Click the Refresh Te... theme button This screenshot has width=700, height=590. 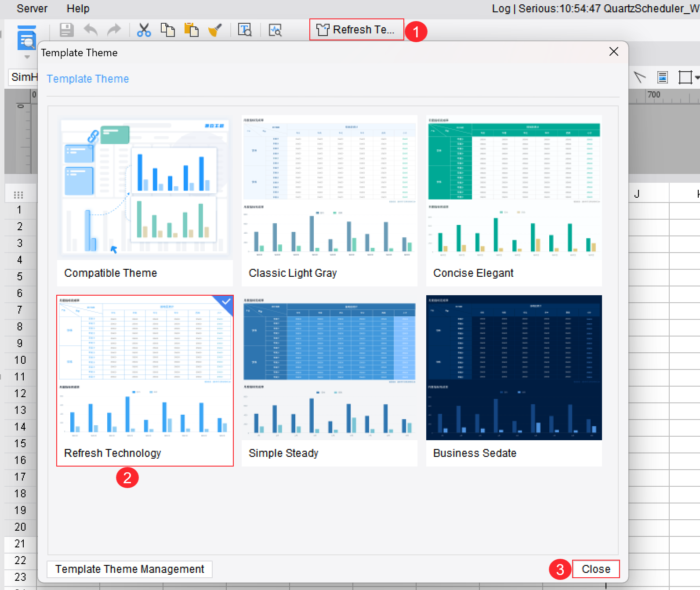pos(356,29)
